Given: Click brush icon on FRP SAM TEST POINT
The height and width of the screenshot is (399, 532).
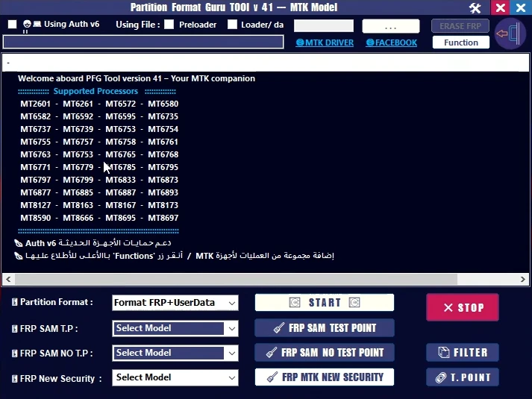Looking at the screenshot, I should pyautogui.click(x=279, y=328).
